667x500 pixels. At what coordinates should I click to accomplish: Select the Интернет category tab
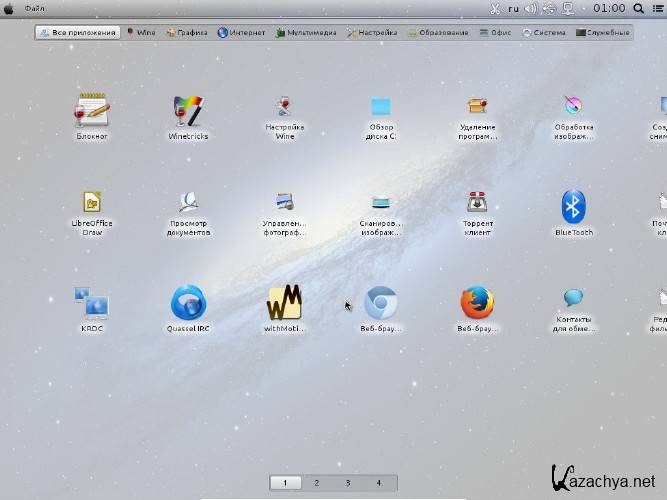pos(241,33)
